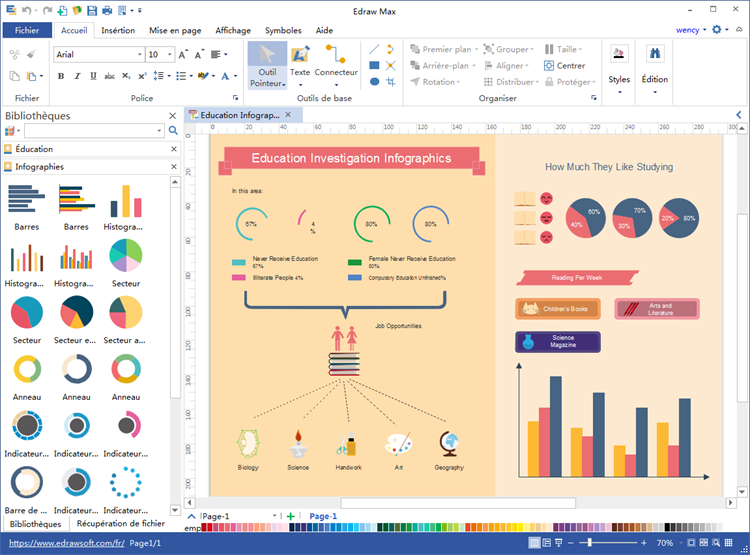
Task: Toggle underline formatting
Action: tap(93, 76)
